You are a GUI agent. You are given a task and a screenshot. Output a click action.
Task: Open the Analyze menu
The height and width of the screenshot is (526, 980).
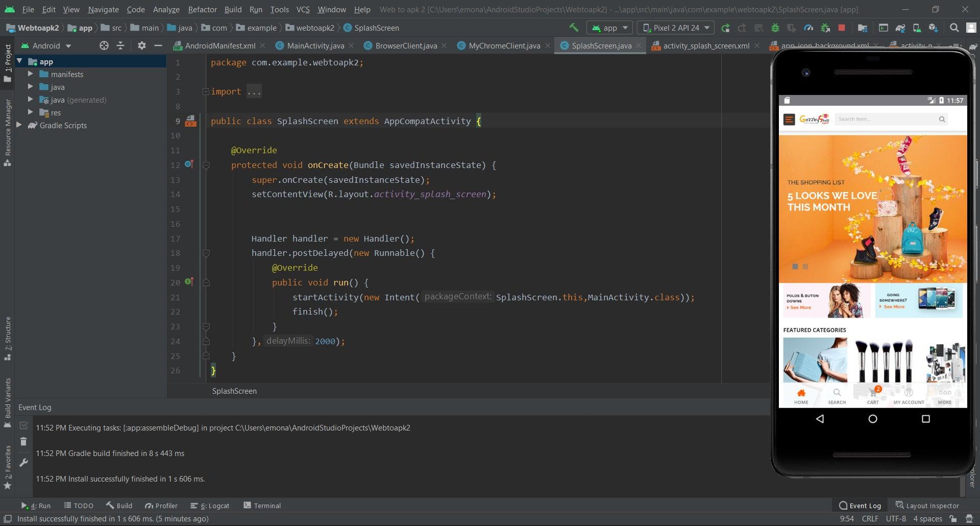(166, 9)
